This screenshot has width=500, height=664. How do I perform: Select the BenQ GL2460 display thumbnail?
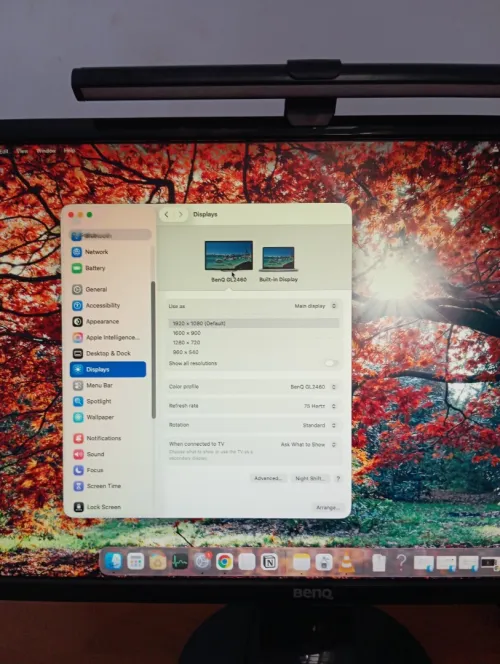[229, 256]
